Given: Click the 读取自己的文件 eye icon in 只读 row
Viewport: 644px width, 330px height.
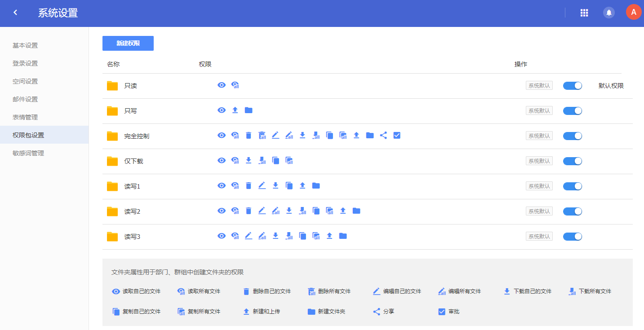Looking at the screenshot, I should [221, 85].
